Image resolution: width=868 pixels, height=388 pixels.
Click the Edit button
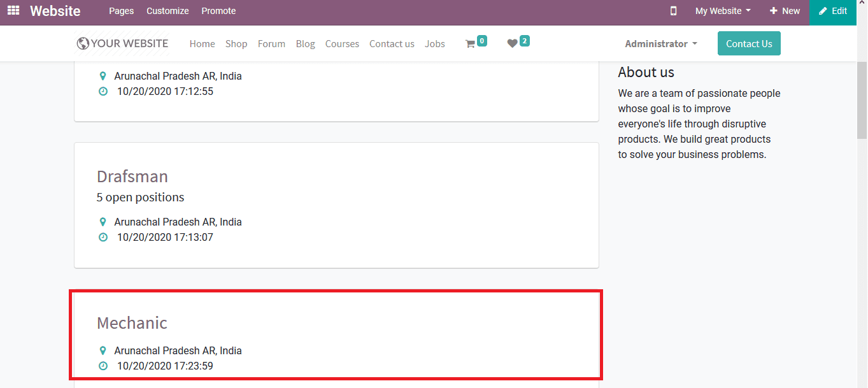[x=833, y=12]
